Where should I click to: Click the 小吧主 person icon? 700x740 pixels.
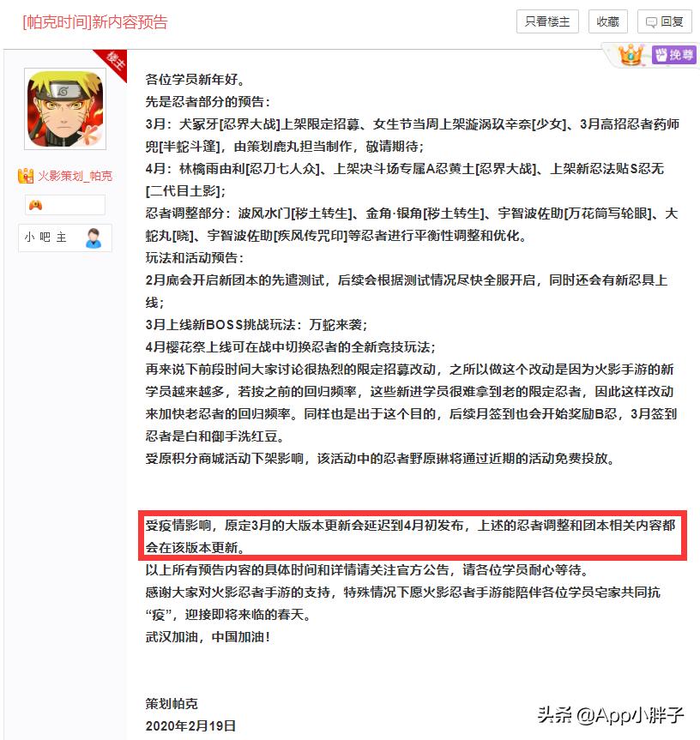point(94,238)
